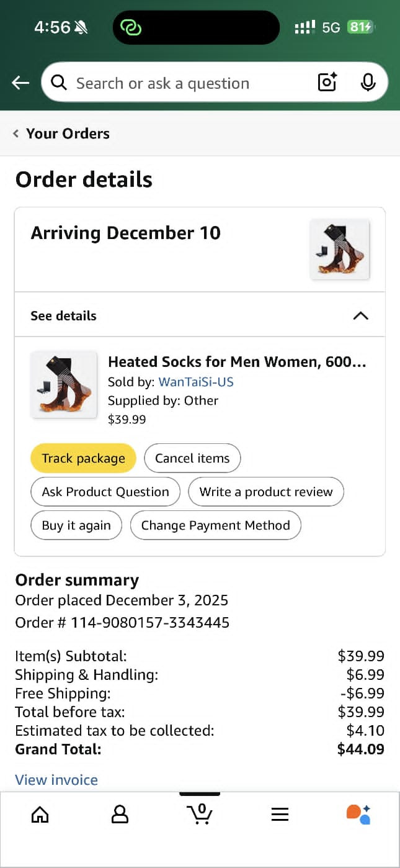Collapse the See details section chevron
This screenshot has height=868, width=400.
click(x=360, y=315)
